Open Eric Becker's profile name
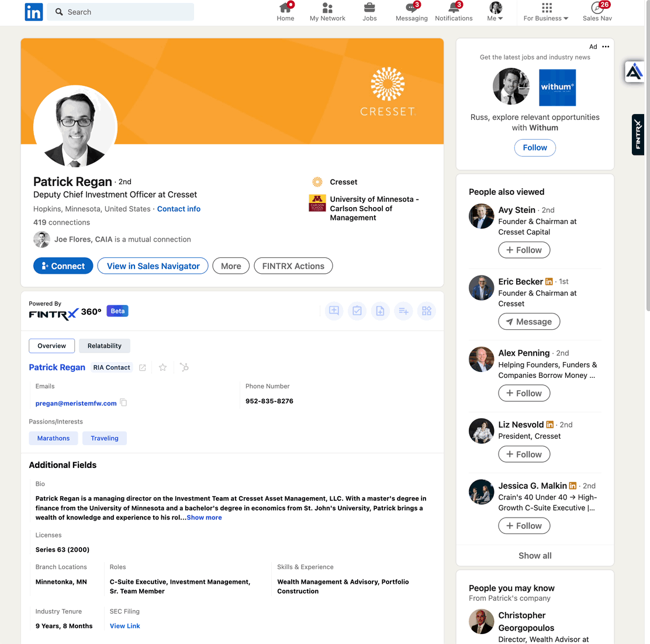 click(521, 281)
